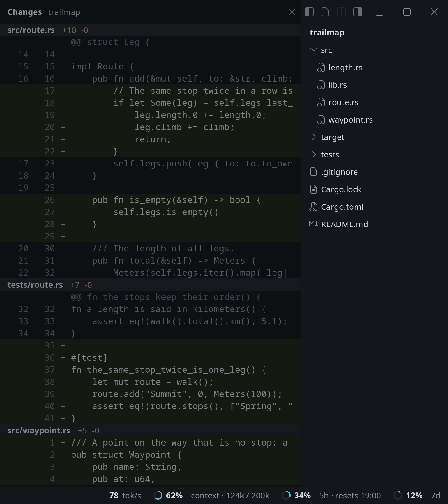This screenshot has height=504, width=448.
Task: Toggle the changes diff panel icon
Action: pos(325,12)
